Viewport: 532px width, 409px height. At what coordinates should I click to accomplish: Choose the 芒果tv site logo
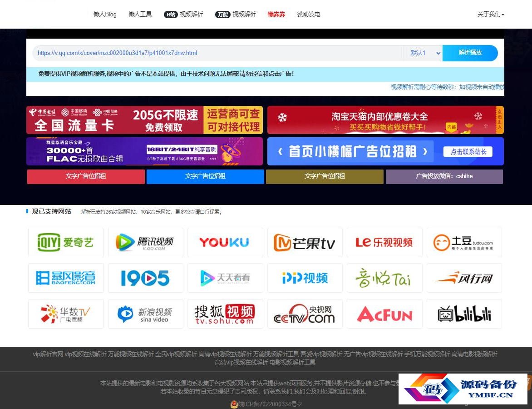[305, 242]
